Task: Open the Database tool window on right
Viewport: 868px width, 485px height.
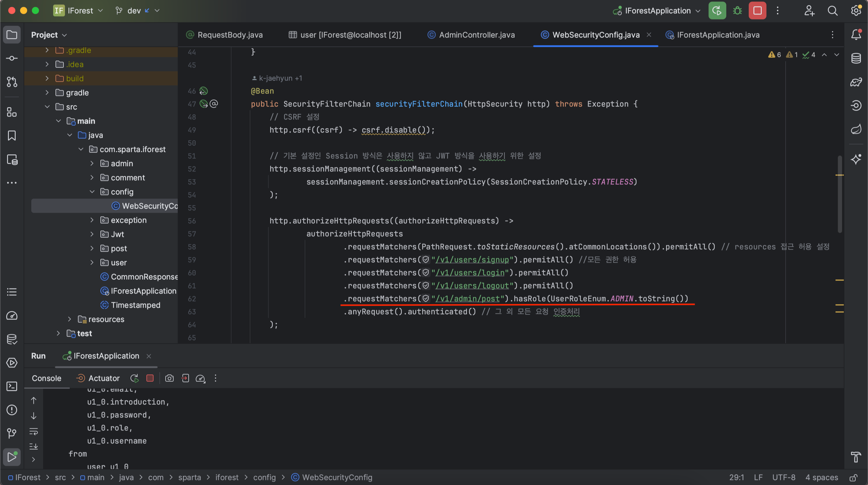Action: [x=856, y=58]
